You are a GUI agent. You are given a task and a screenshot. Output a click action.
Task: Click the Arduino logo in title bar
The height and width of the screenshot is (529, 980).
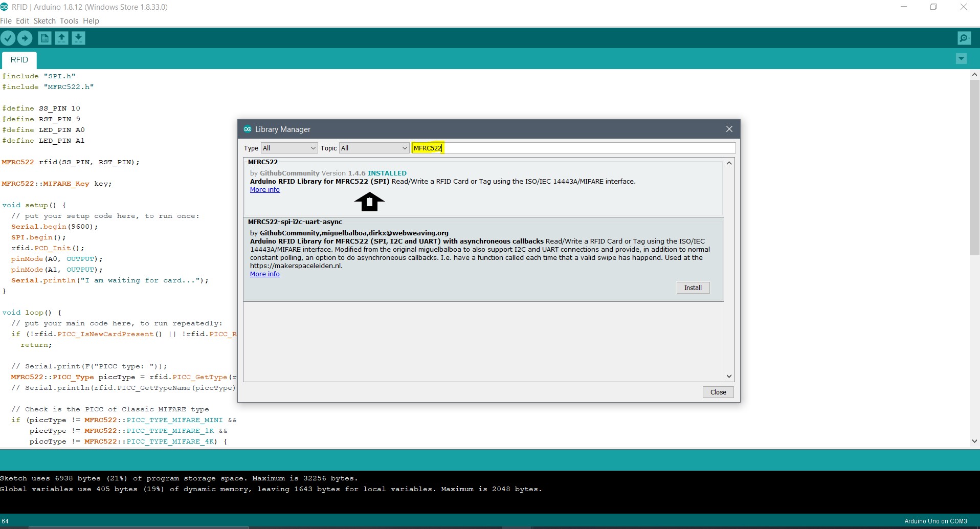[x=5, y=7]
